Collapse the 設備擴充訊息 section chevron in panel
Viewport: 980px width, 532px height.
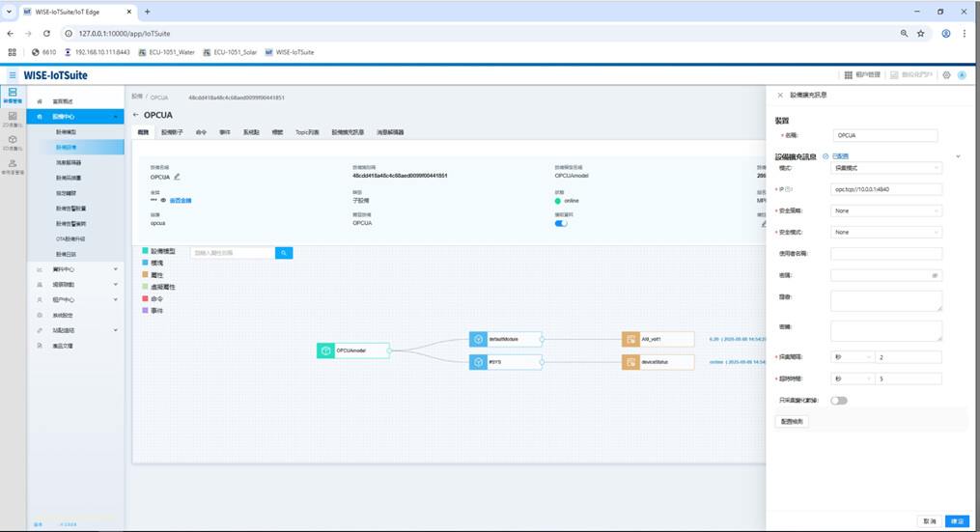pyautogui.click(x=958, y=156)
